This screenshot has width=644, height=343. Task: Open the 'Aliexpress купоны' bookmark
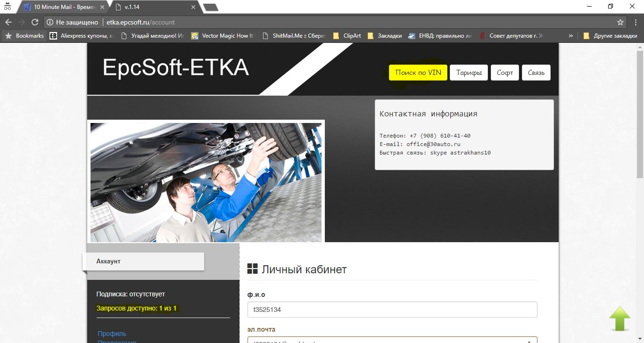click(x=82, y=36)
